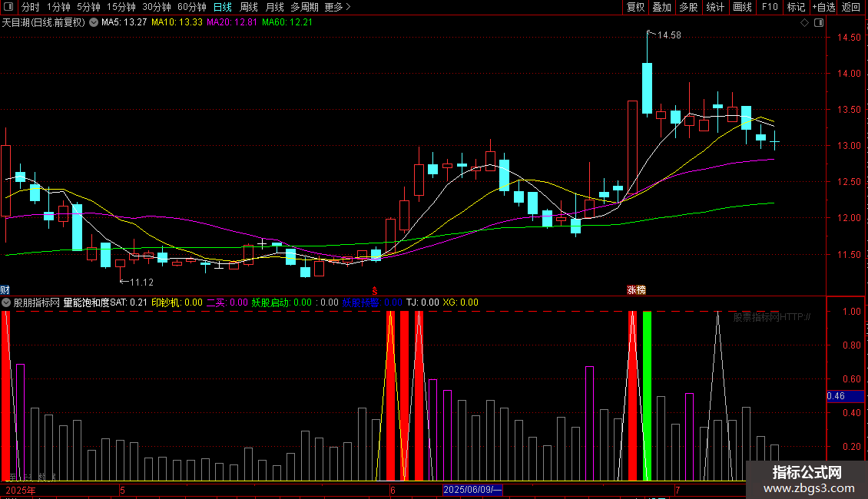Select the 日线 daily tab
This screenshot has height=499, width=868.
tap(223, 7)
